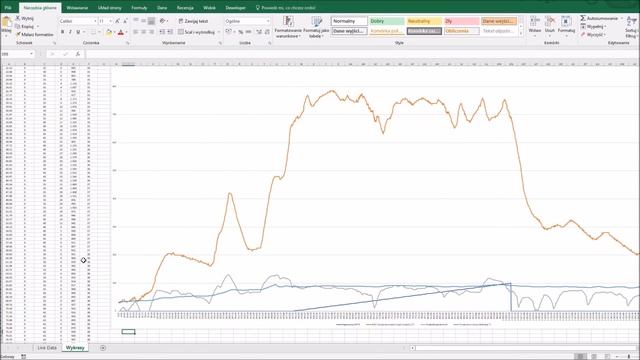The image size is (640, 360).
Task: Open the Widok ribbon tab
Action: (x=209, y=8)
